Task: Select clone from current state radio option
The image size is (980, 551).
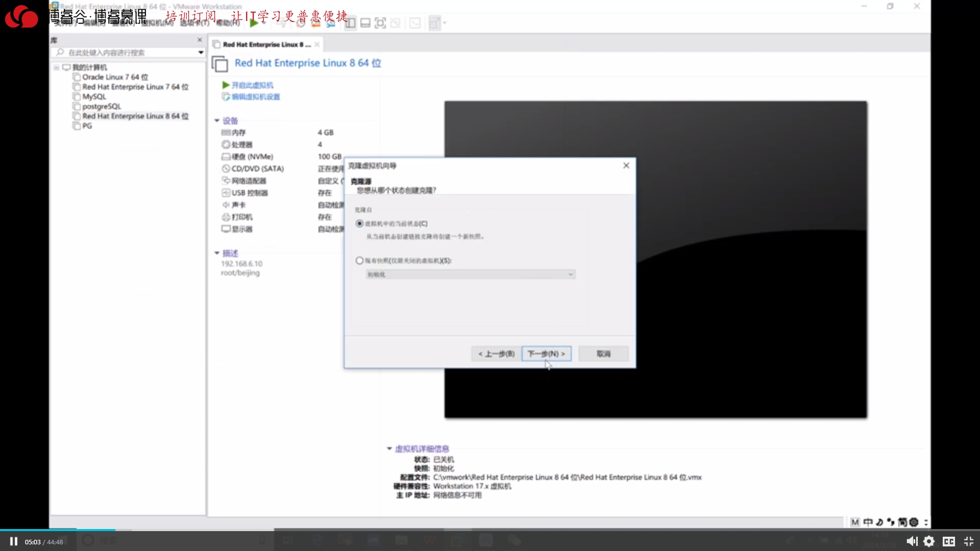Action: pos(360,224)
